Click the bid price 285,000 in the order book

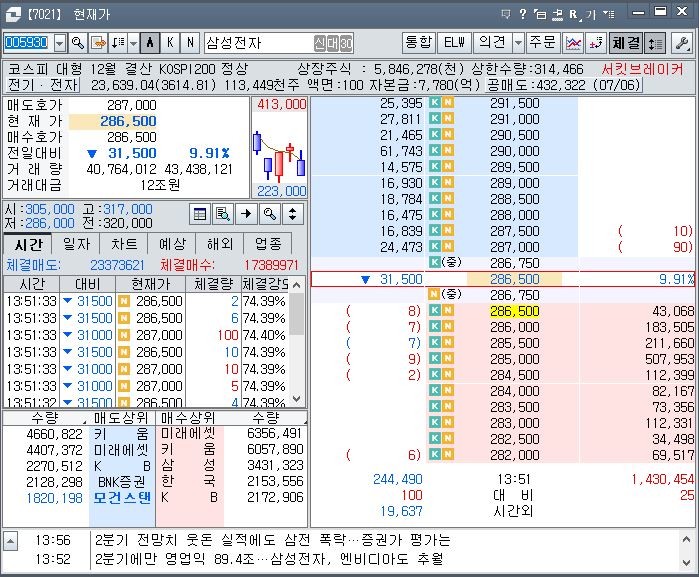click(514, 359)
